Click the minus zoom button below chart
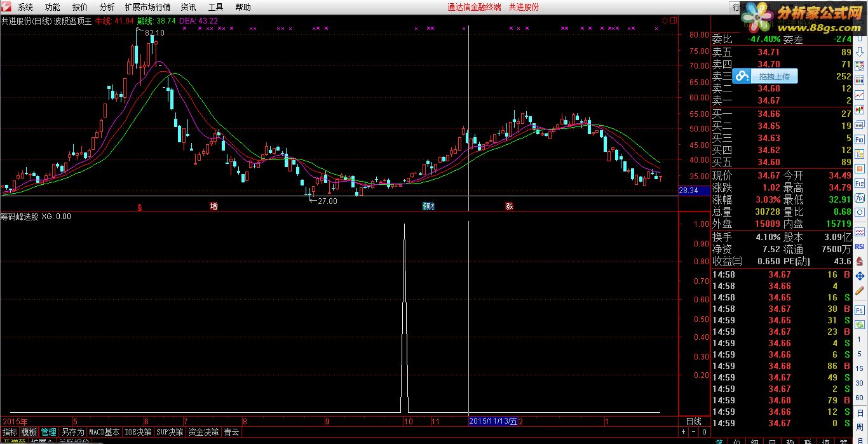This screenshot has width=868, height=444. coord(693,432)
